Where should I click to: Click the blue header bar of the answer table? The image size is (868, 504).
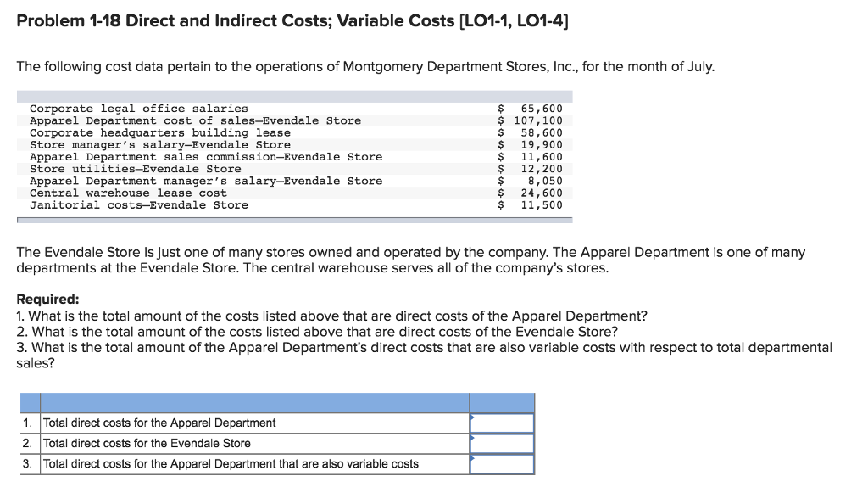click(280, 402)
